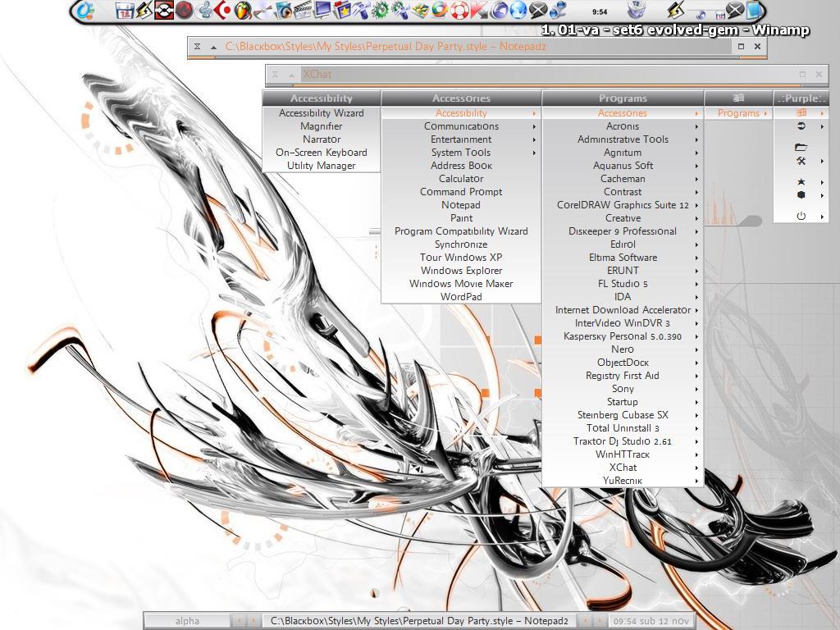Click the circular arrow icon in Purple menu

[801, 126]
